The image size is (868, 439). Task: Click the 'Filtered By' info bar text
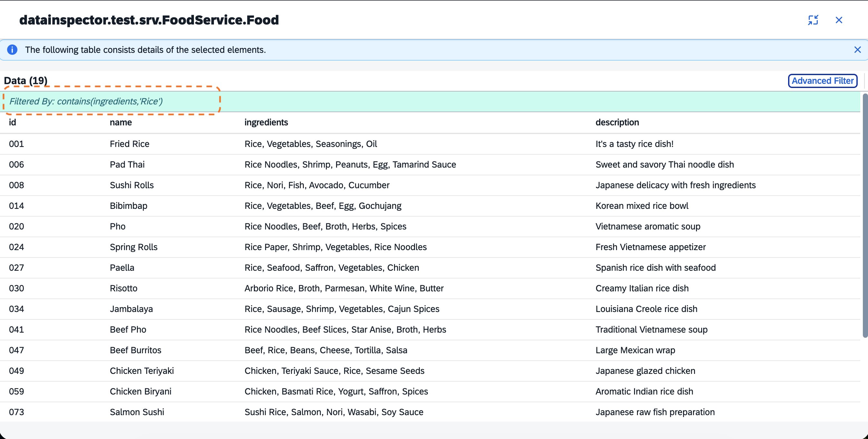86,101
